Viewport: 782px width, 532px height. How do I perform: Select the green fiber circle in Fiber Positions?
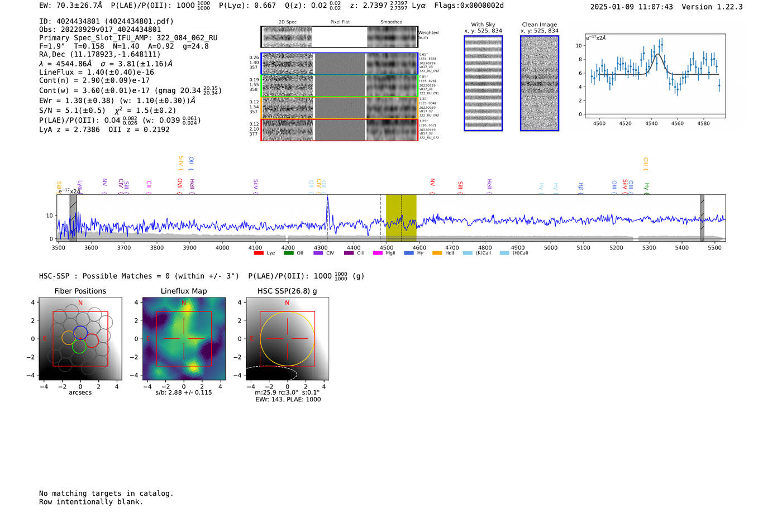pos(79,346)
